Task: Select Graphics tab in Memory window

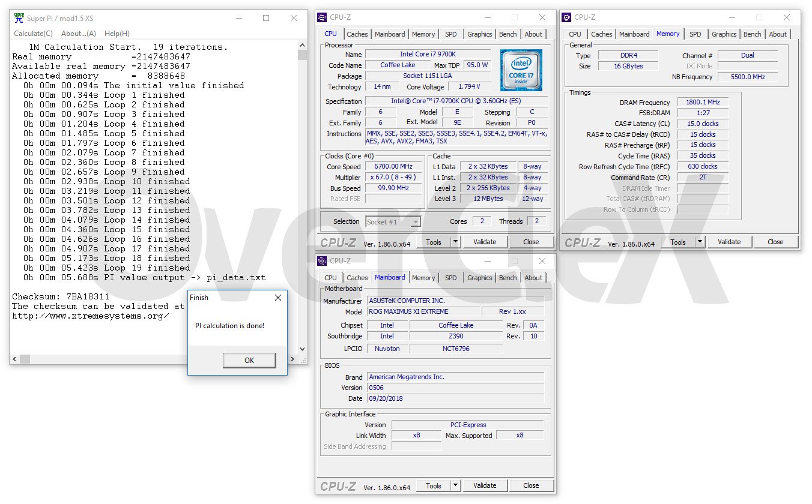Action: point(724,34)
